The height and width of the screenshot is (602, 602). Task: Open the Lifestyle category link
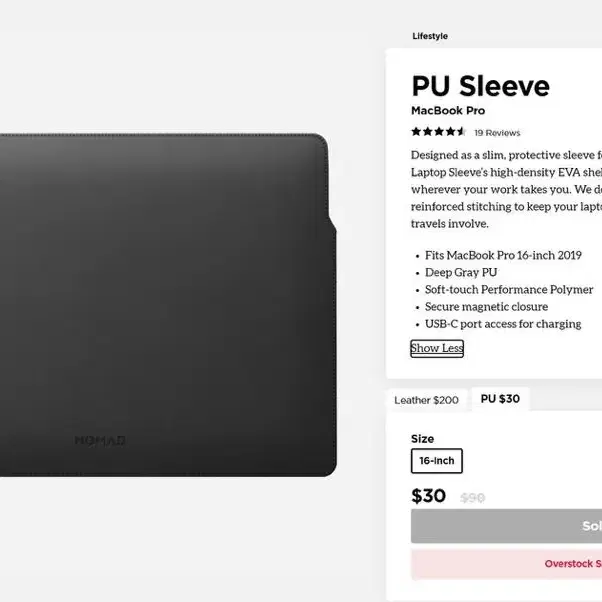(430, 36)
